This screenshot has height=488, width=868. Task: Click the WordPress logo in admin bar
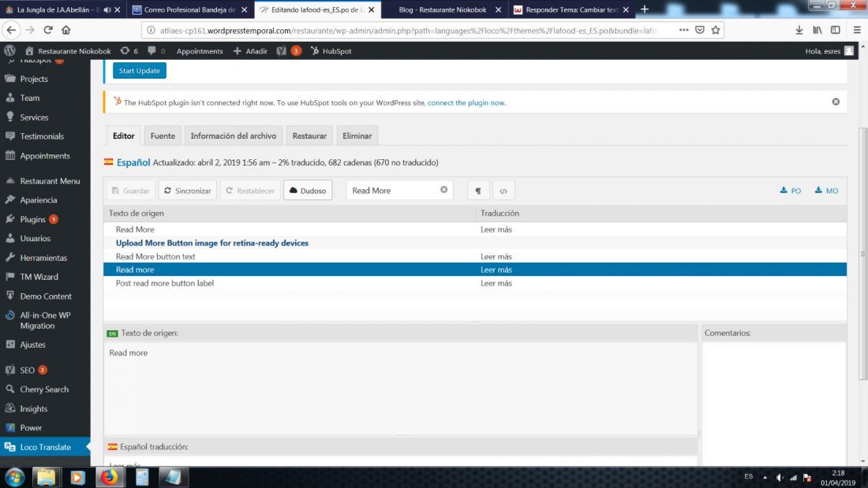point(9,50)
